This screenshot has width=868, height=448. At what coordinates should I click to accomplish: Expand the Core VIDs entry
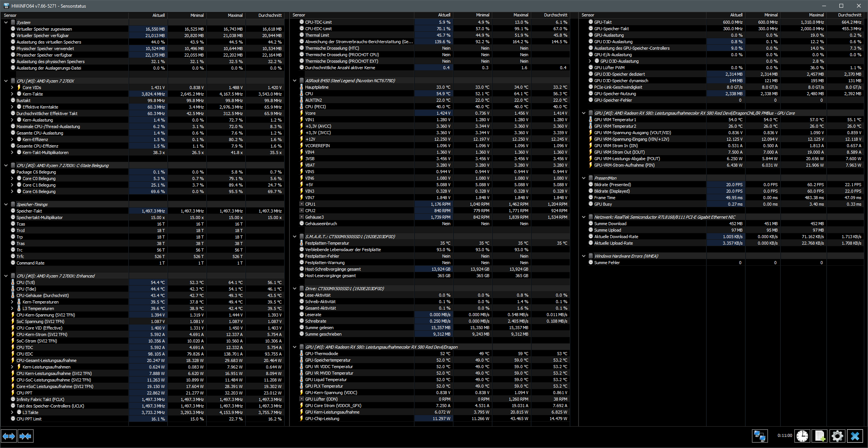click(x=12, y=87)
